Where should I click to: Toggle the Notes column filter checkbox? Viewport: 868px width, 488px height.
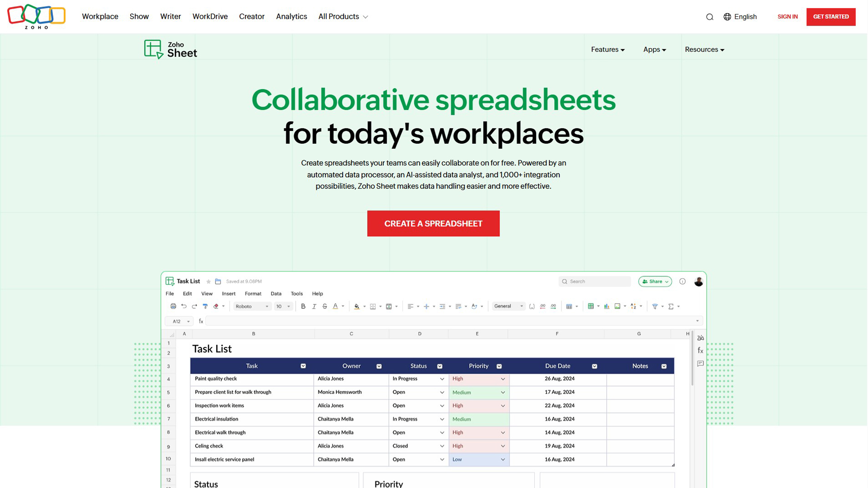[664, 366]
